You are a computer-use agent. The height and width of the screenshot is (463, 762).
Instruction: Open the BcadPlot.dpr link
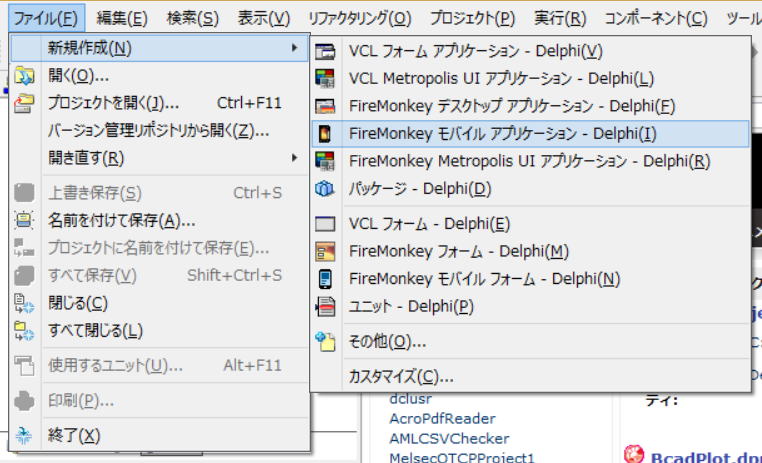click(x=706, y=457)
